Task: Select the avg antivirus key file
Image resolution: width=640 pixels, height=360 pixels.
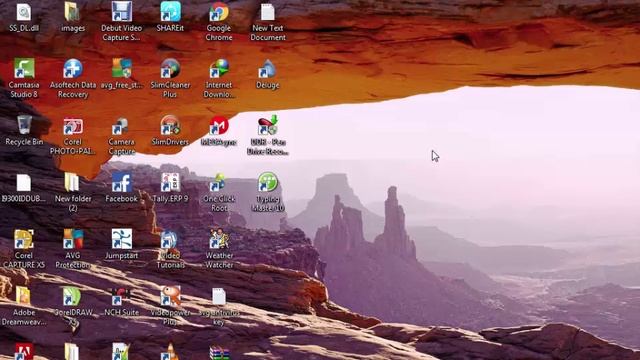Action: [219, 296]
